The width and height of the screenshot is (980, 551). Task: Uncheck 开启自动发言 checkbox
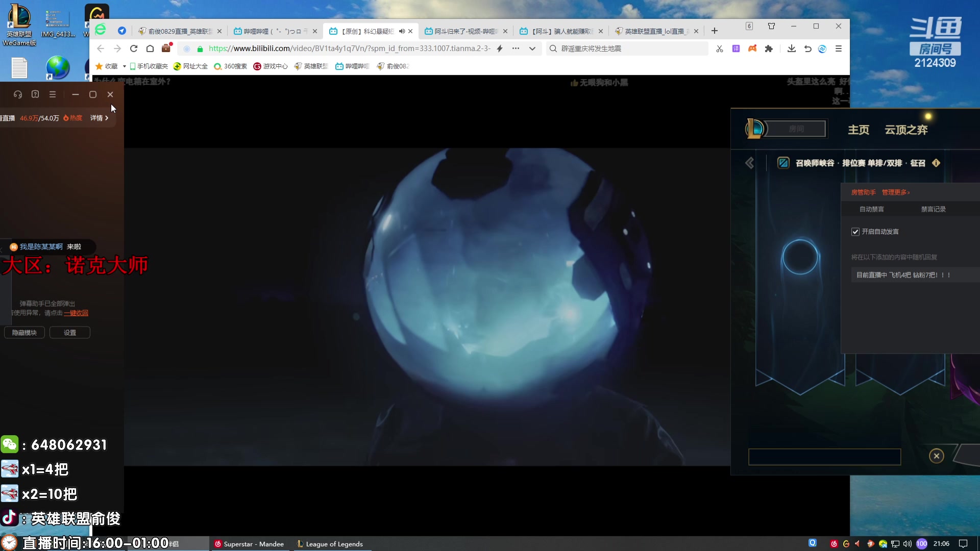coord(855,232)
